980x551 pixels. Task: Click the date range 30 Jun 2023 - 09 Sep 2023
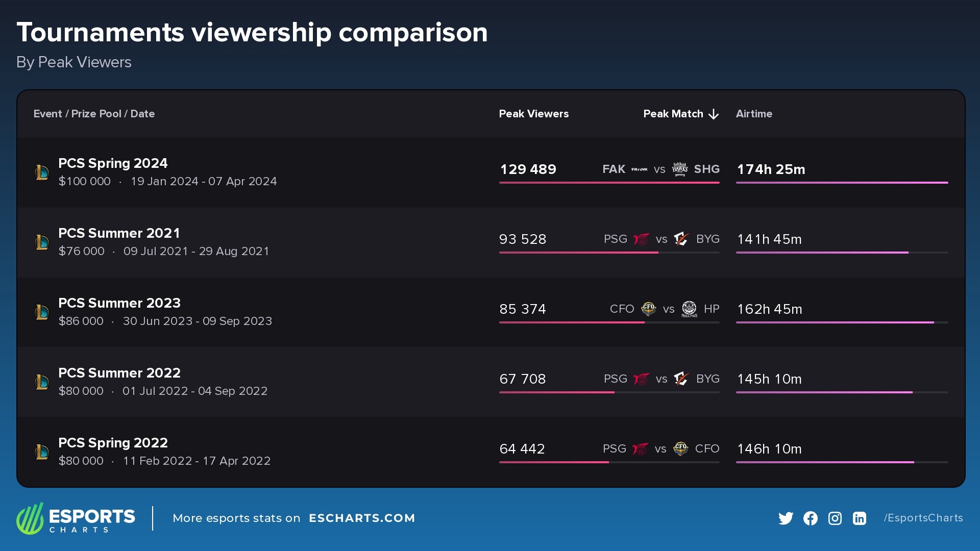[197, 321]
